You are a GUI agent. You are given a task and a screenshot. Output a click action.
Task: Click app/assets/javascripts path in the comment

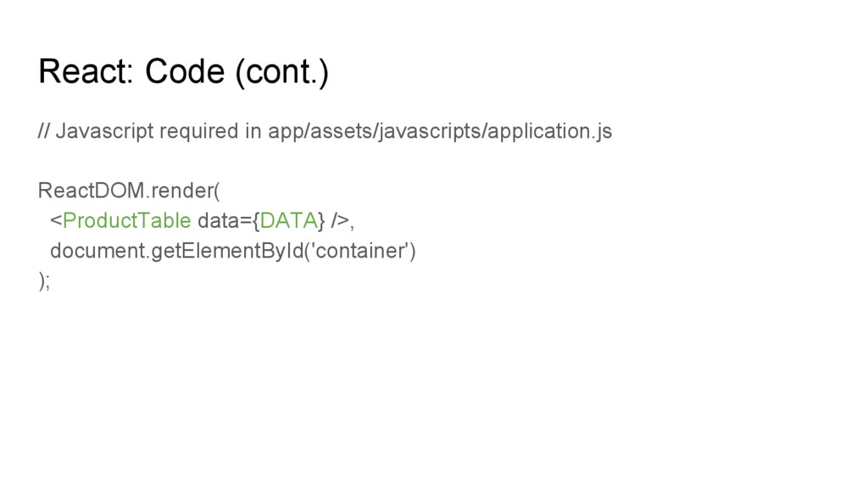[x=375, y=131]
